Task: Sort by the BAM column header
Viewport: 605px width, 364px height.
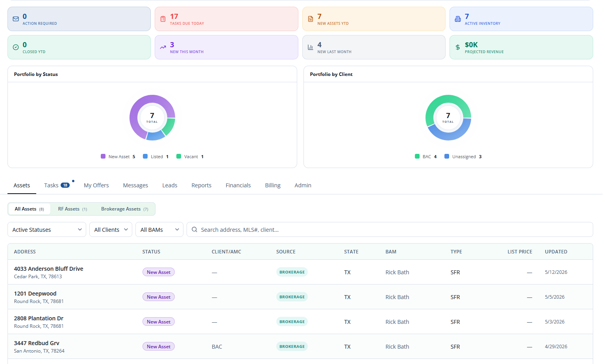Action: coord(391,252)
